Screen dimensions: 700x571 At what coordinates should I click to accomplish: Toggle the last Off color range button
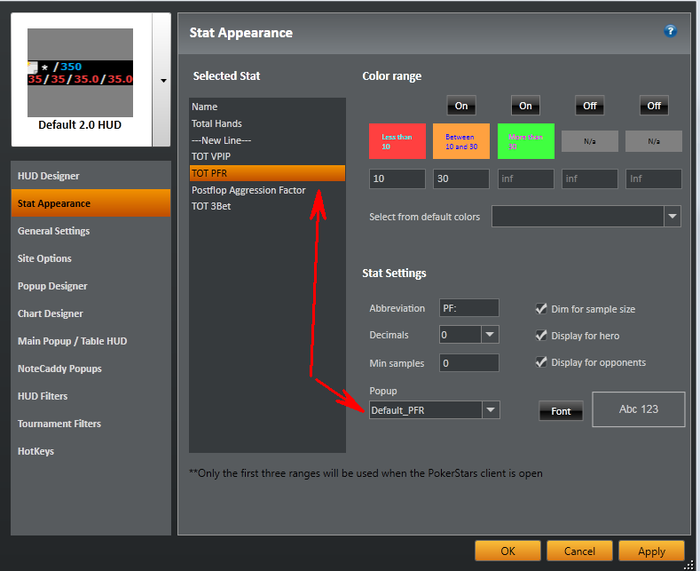[x=654, y=106]
